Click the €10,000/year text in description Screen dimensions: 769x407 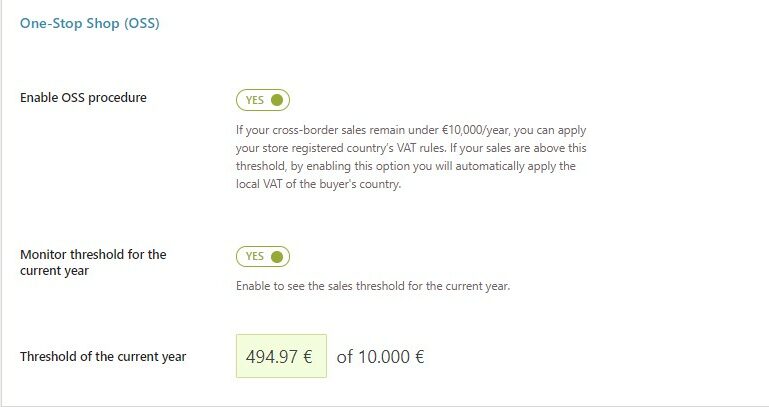point(475,130)
